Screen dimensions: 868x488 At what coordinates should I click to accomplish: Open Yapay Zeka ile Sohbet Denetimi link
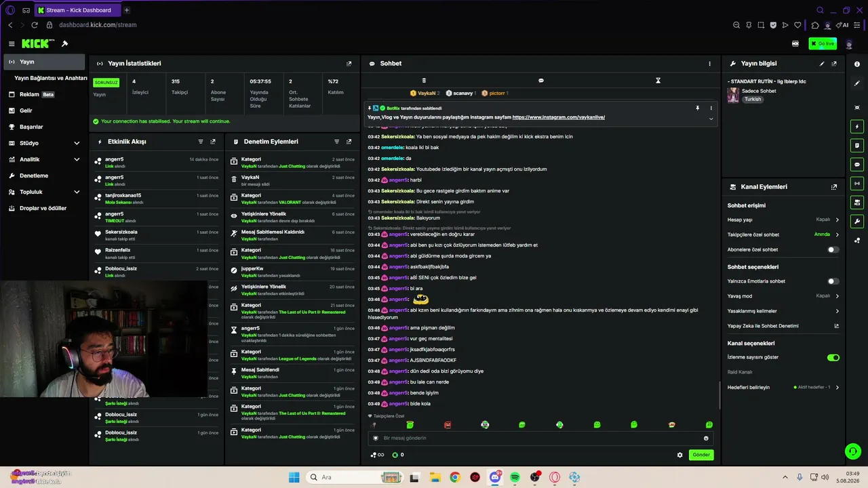pos(783,326)
